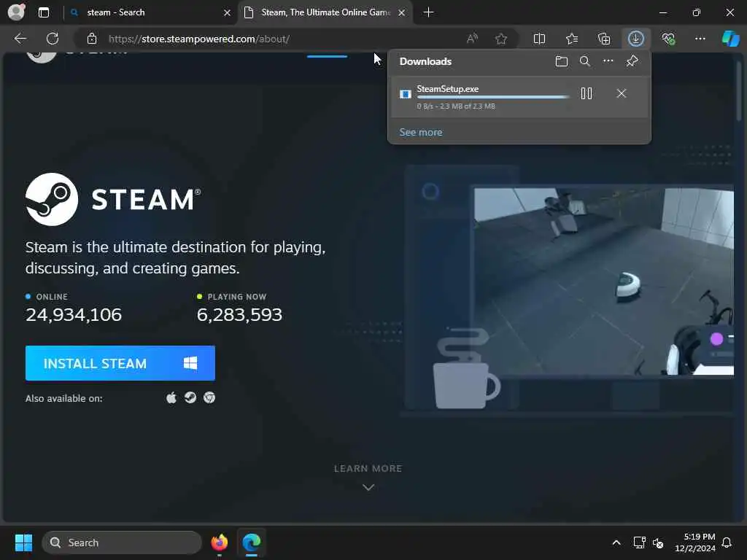
Task: Open the Read aloud icon
Action: coord(472,39)
